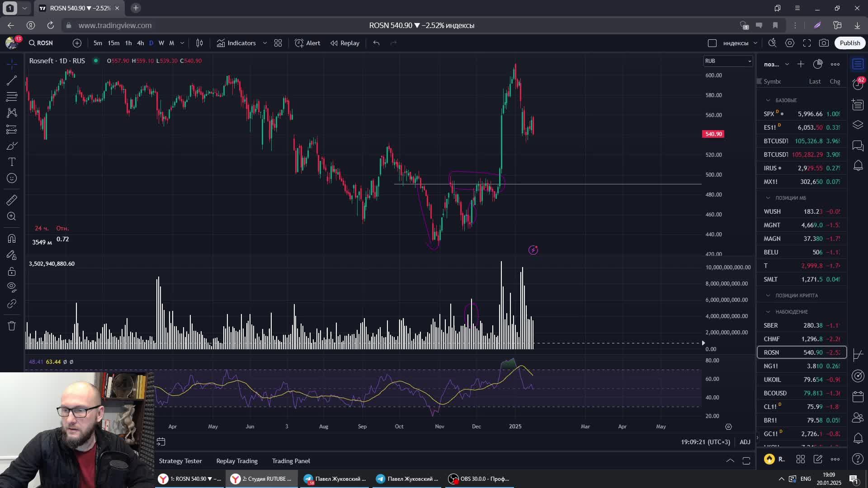Expand the timeframe list dropdown arrow
This screenshot has height=488, width=868.
tap(182, 43)
